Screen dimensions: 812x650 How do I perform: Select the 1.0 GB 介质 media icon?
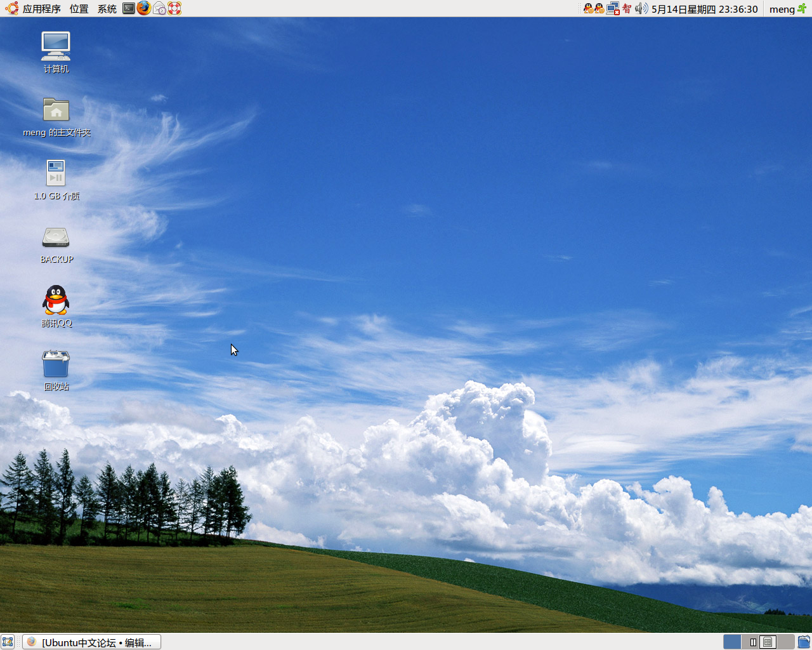coord(56,180)
